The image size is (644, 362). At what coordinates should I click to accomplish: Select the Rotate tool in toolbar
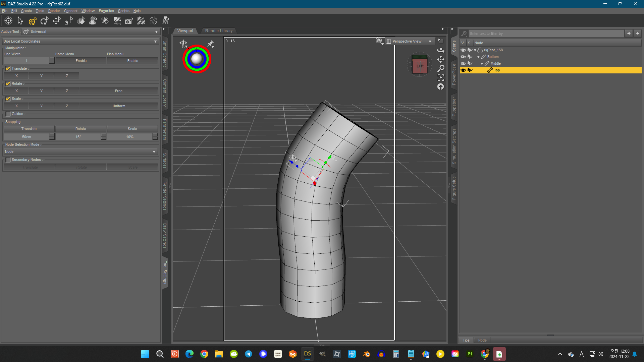(x=44, y=21)
